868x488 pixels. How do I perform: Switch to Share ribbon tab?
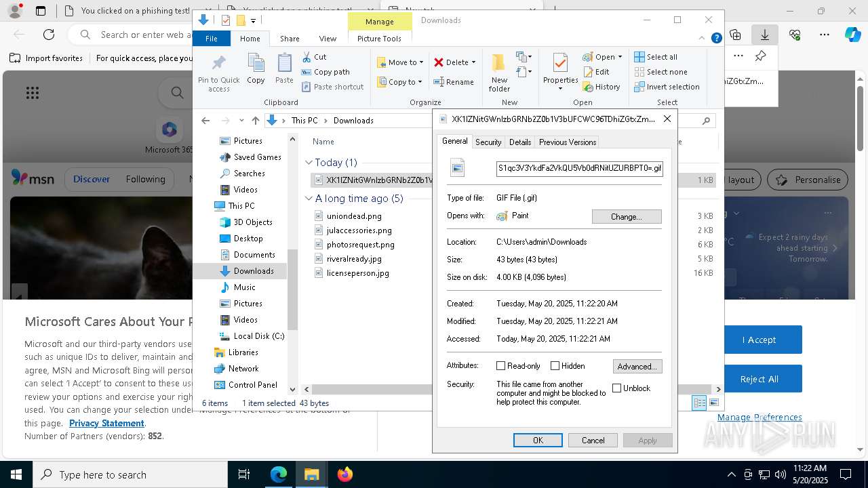290,39
